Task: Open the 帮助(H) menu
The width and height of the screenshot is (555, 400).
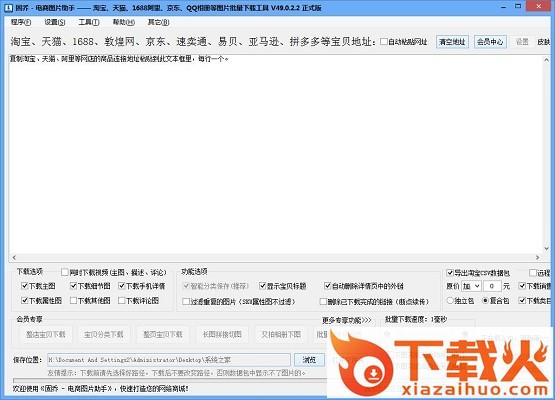Action: [124, 22]
